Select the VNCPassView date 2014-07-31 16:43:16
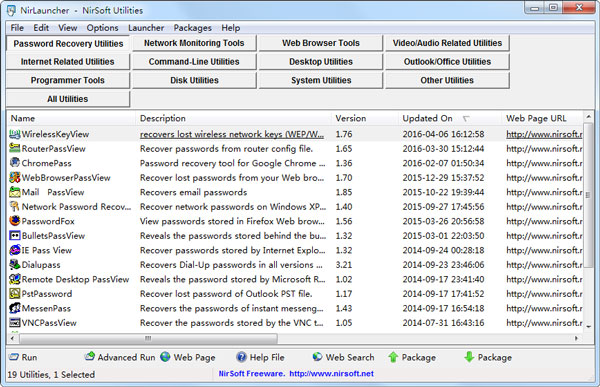Image resolution: width=600 pixels, height=387 pixels. point(443,323)
